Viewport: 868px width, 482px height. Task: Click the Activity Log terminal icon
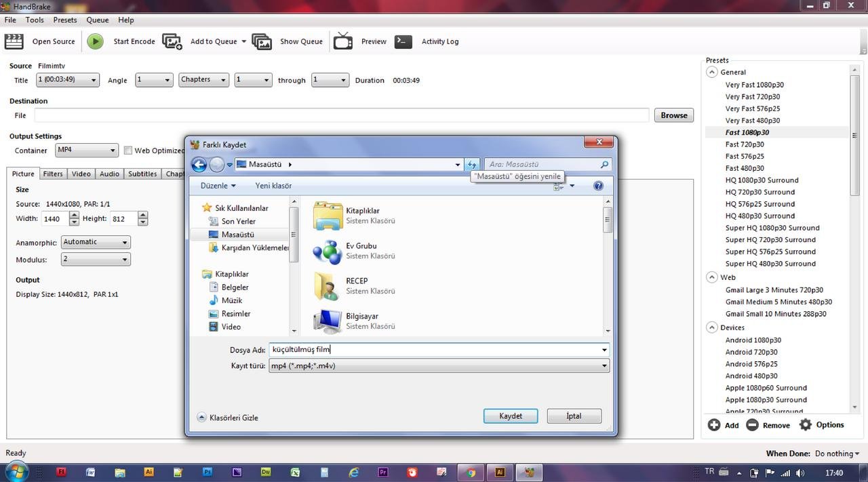(403, 41)
